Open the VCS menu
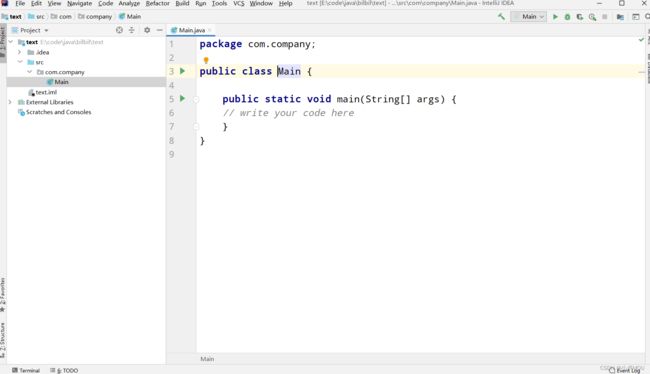 (239, 3)
